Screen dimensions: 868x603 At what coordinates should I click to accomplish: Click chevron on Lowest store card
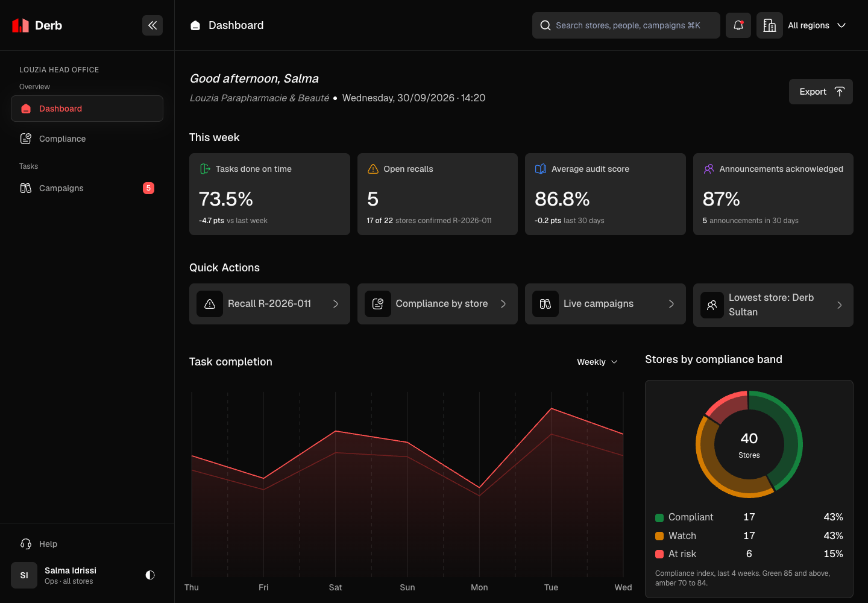(x=840, y=305)
